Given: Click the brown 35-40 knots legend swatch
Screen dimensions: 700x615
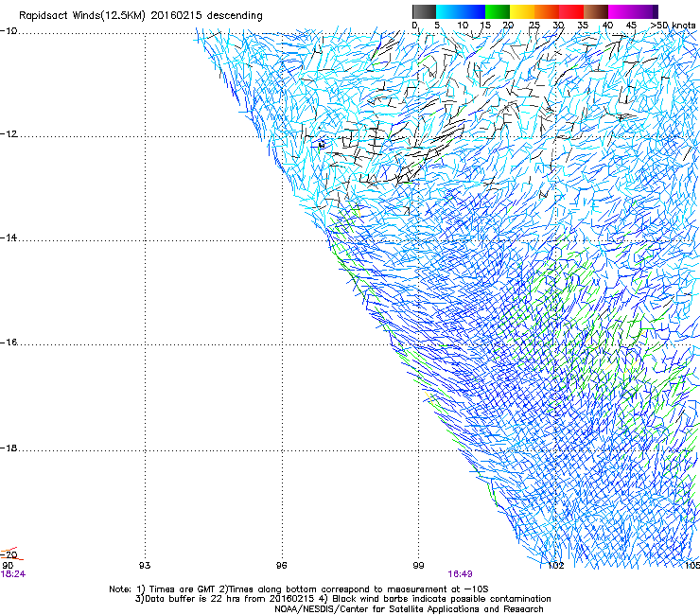Looking at the screenshot, I should 596,11.
